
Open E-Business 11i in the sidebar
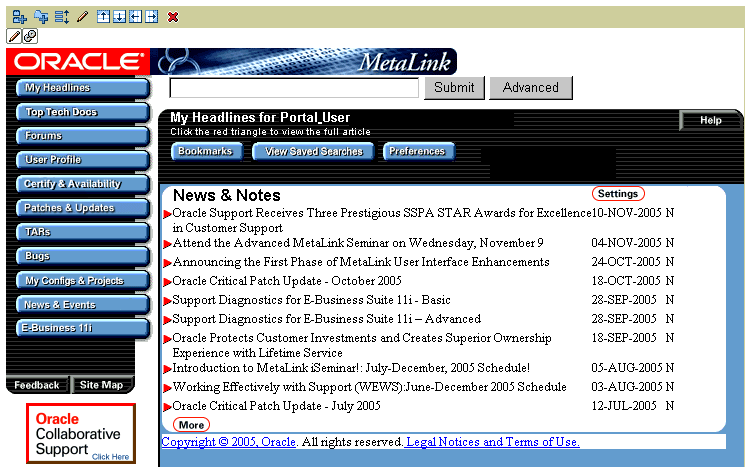click(x=82, y=328)
